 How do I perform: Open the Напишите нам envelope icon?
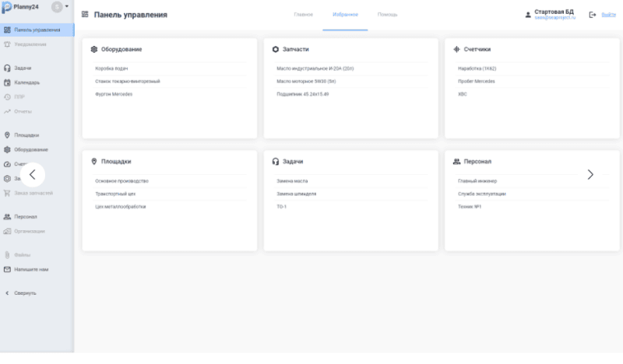click(x=7, y=269)
